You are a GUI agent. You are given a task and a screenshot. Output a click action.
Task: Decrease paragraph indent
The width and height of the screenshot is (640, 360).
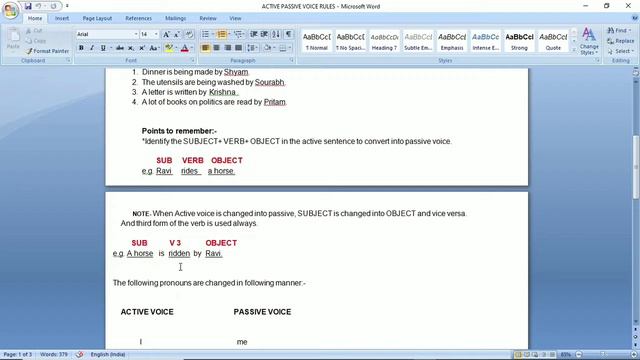(x=253, y=34)
